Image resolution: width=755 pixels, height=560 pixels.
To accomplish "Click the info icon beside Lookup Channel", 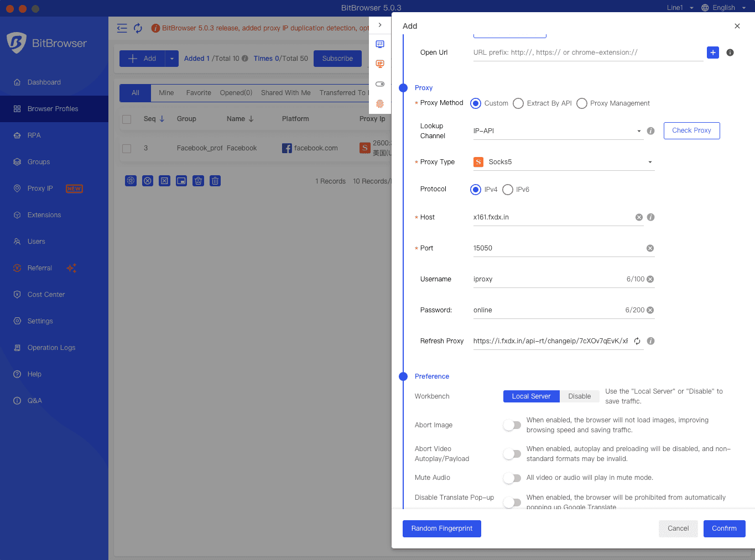I will (x=650, y=131).
